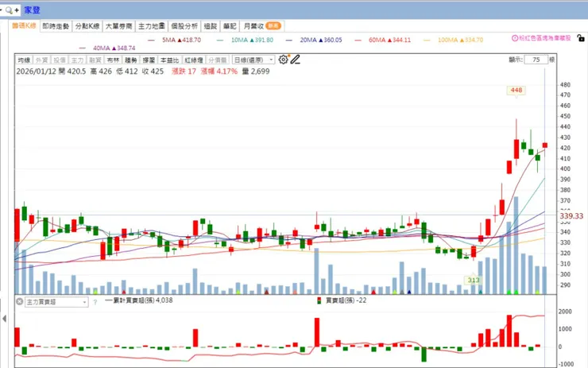Toggle the 紅綠燈 overlay button
The height and width of the screenshot is (368, 588).
(x=194, y=60)
